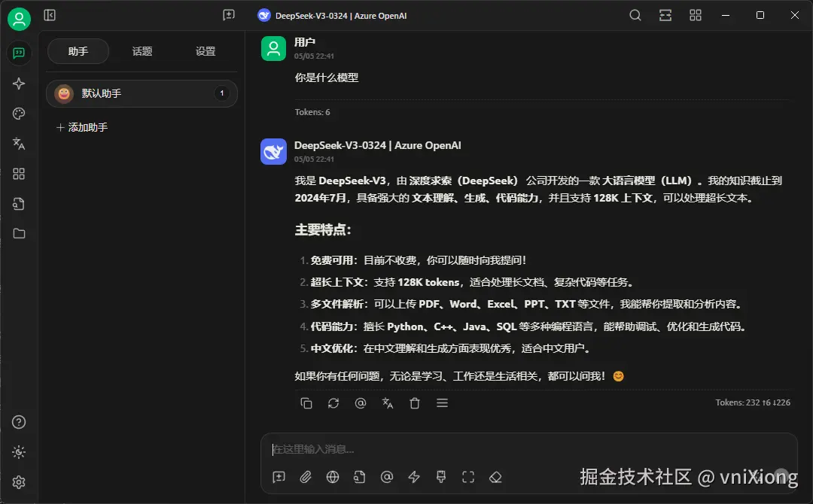Collapse the assistants side panel
813x504 pixels.
coord(50,15)
